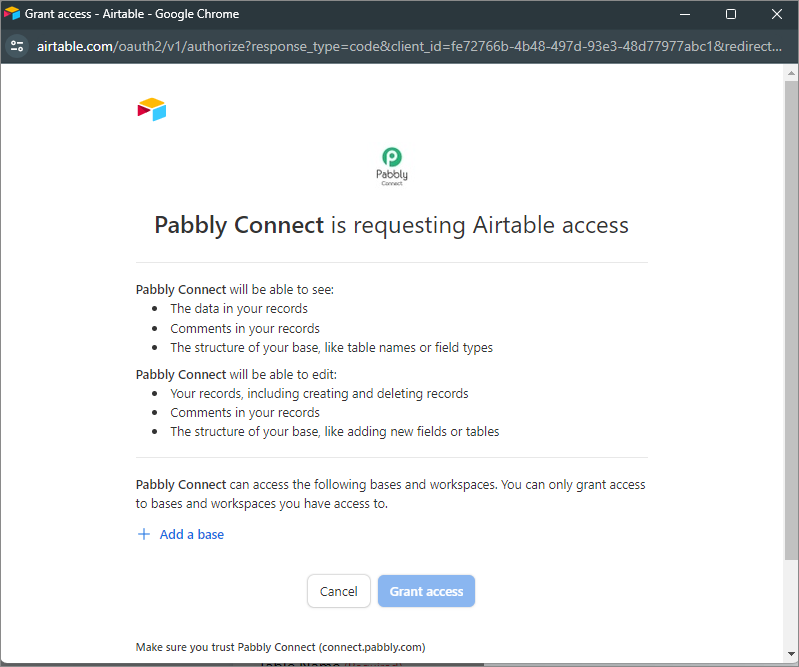Click the plus icon beside Add a base

pyautogui.click(x=144, y=534)
